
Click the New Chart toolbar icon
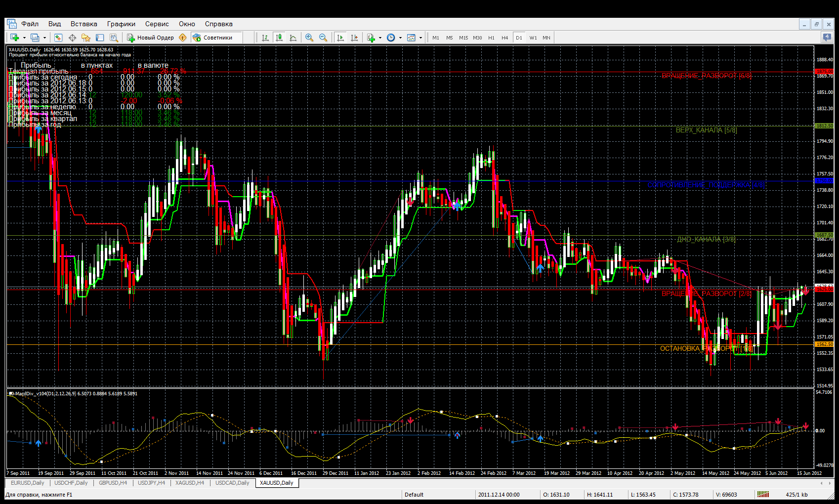(15, 38)
